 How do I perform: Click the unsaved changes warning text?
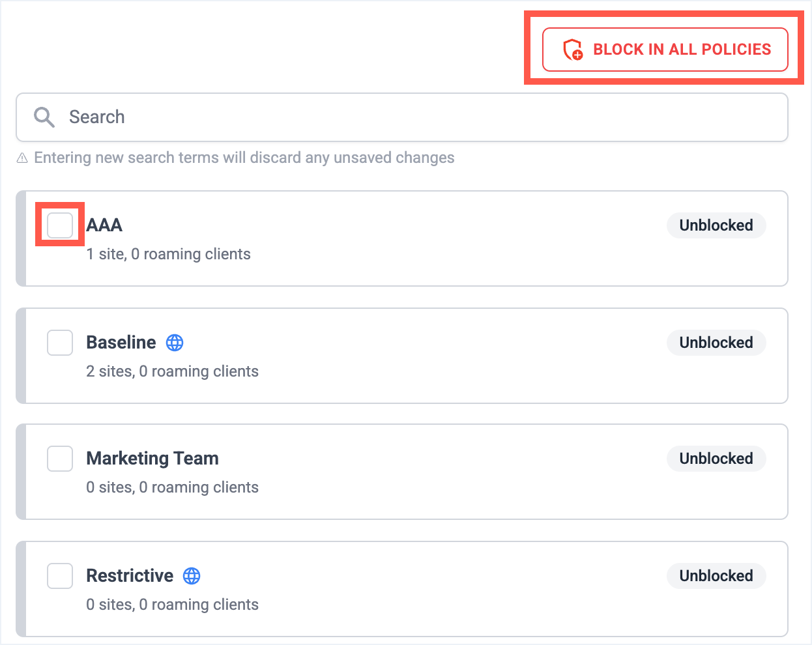[244, 158]
